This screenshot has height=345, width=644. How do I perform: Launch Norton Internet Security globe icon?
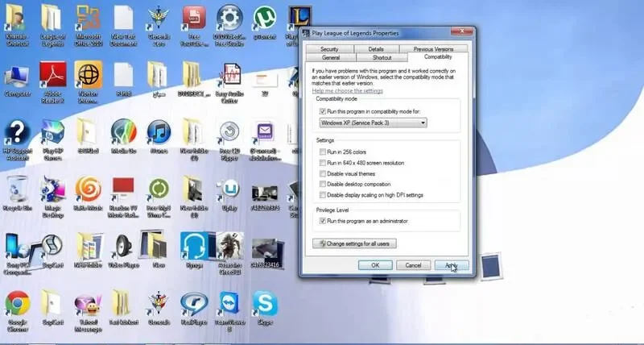coord(88,76)
